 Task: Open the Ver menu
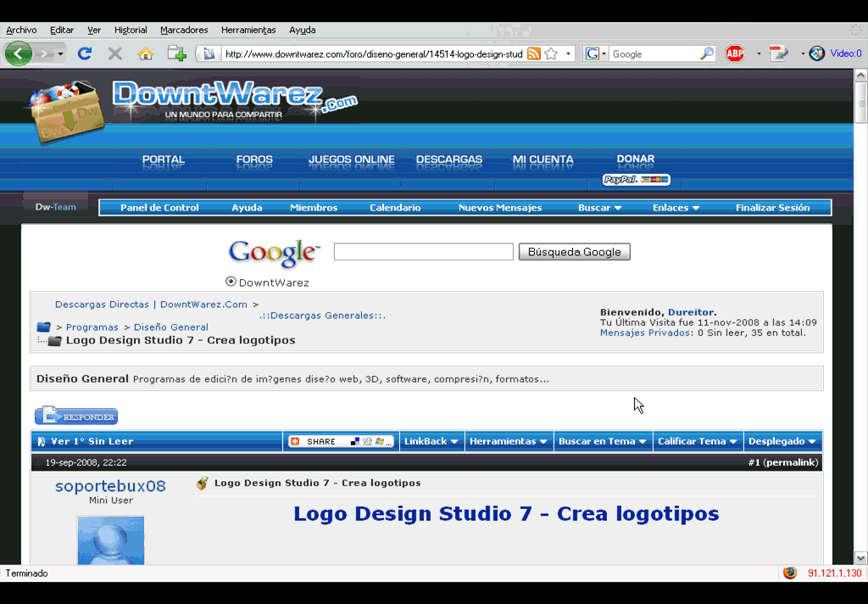coord(94,30)
